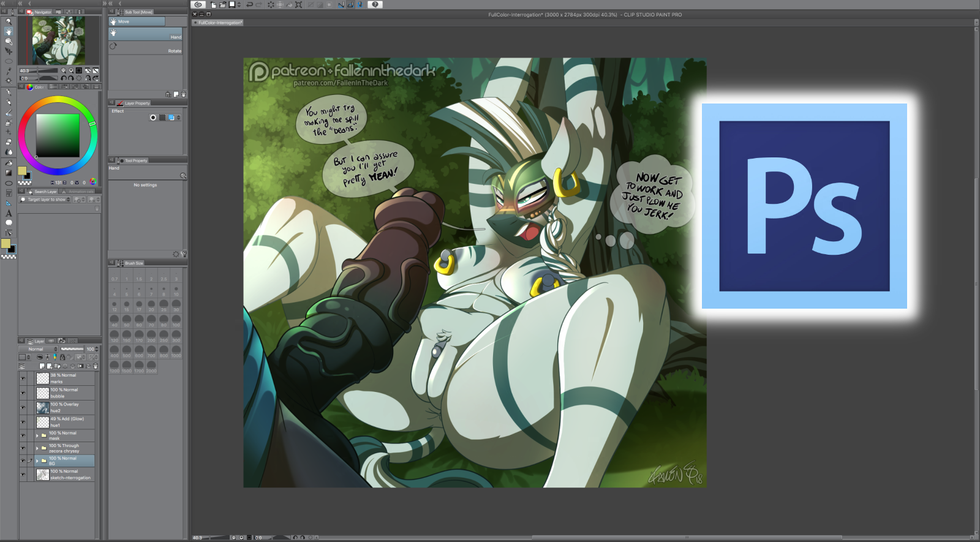Open the Target layer to show dropdown
Viewport: 980px width, 542px height.
pyautogui.click(x=45, y=200)
